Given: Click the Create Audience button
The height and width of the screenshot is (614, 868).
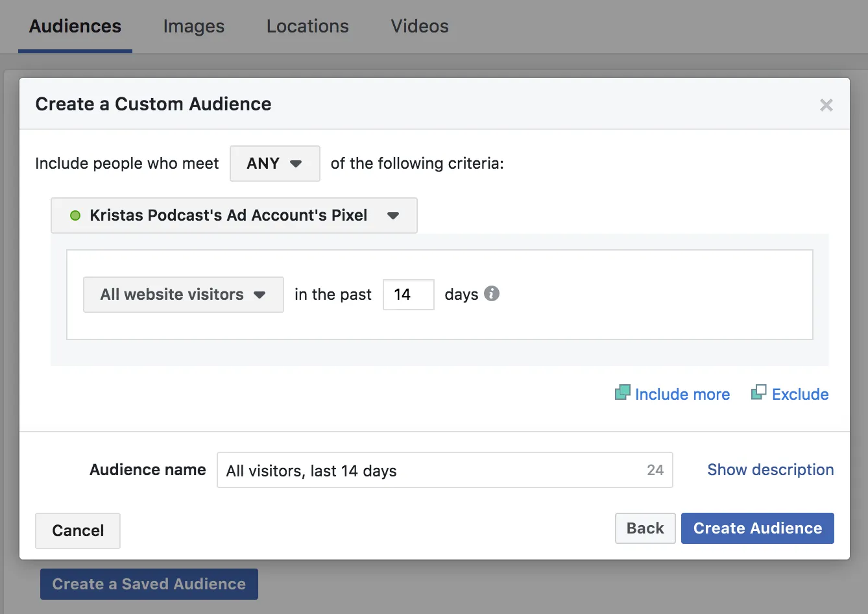Looking at the screenshot, I should pos(758,528).
